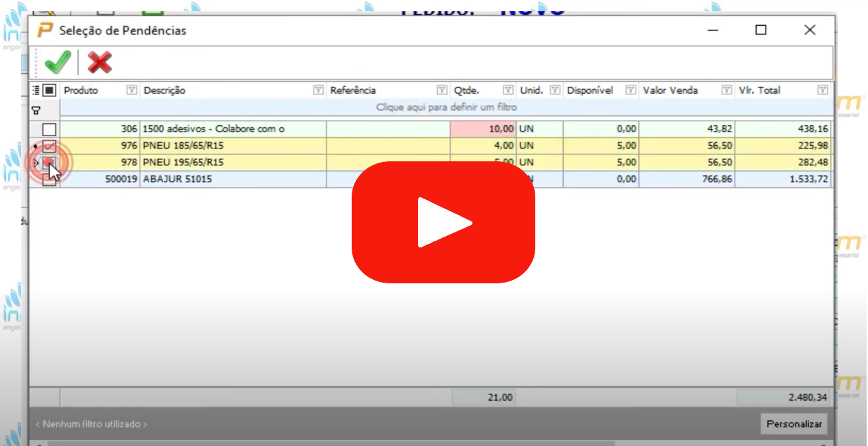Toggle the select-all checkbox in the grid header
The image size is (868, 446).
tap(49, 90)
